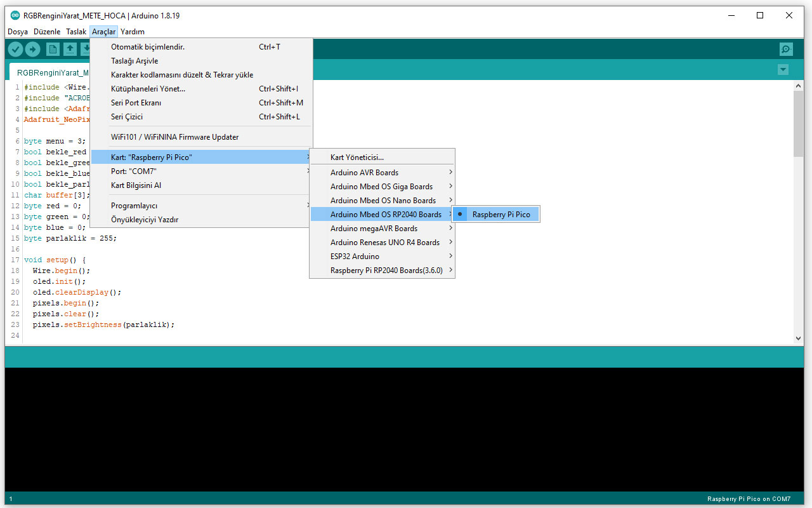Click the Verify checkmark toolbar icon
This screenshot has height=508, width=812.
click(16, 50)
